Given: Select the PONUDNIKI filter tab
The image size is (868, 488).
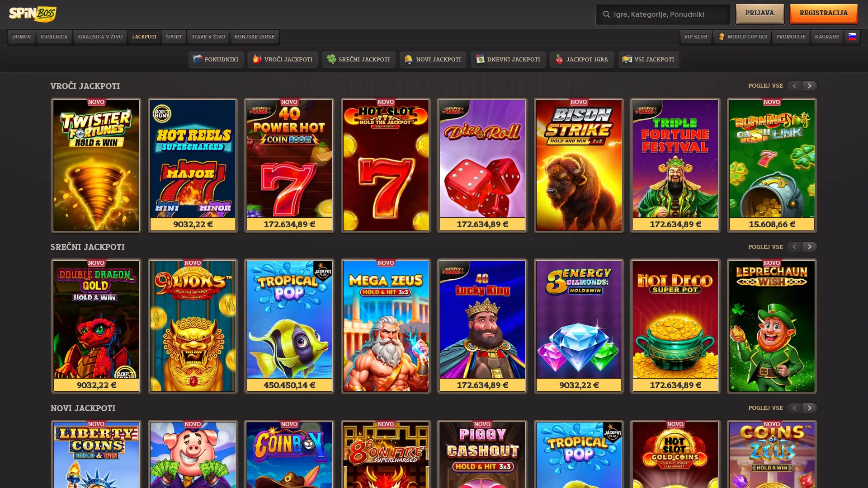Looking at the screenshot, I should pyautogui.click(x=216, y=59).
